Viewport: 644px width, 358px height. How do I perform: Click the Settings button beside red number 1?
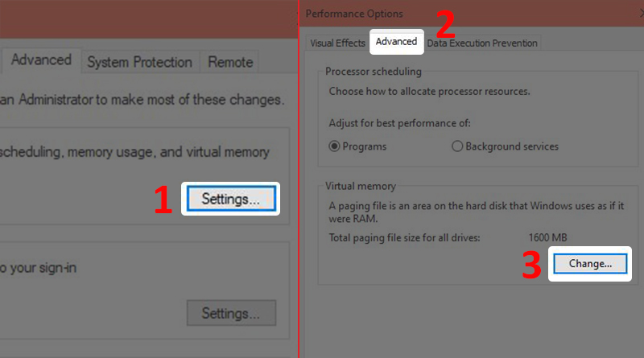(x=230, y=199)
